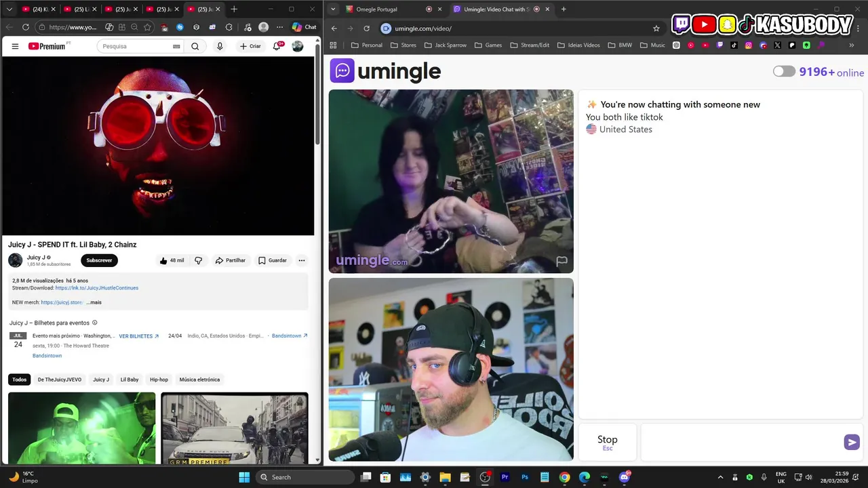
Task: Show hidden system tray icons
Action: coord(720,477)
